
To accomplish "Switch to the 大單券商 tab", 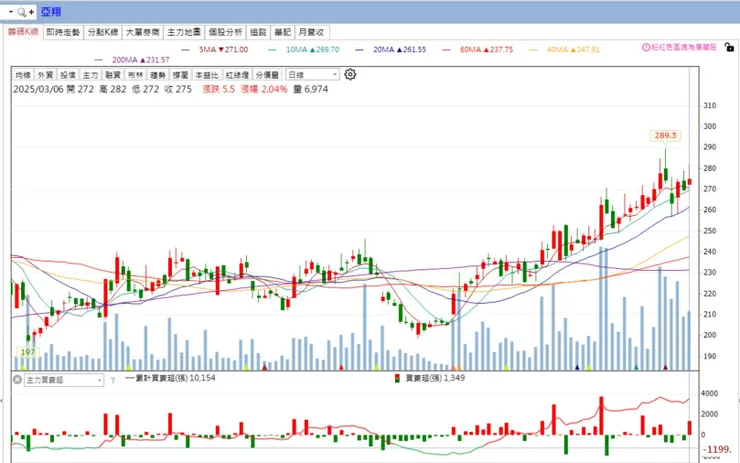I will (x=143, y=32).
